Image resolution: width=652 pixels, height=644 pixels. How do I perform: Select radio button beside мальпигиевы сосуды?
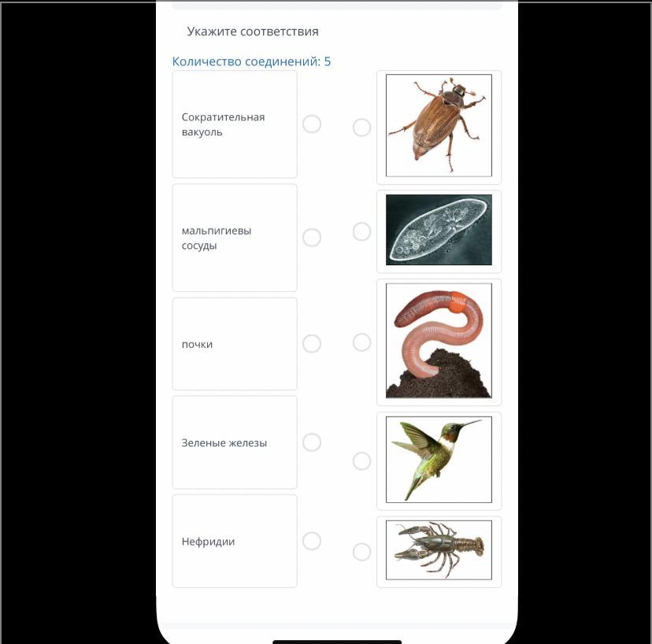coord(312,238)
